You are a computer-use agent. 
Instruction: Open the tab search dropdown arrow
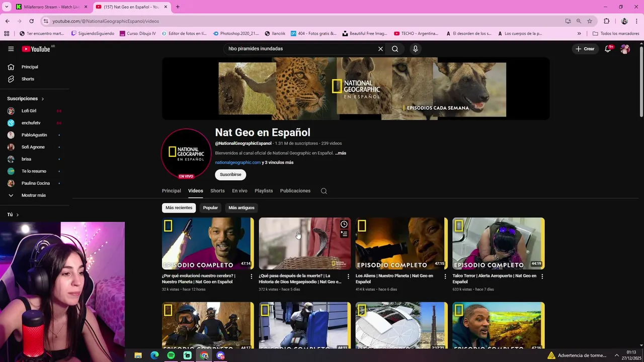(7, 7)
